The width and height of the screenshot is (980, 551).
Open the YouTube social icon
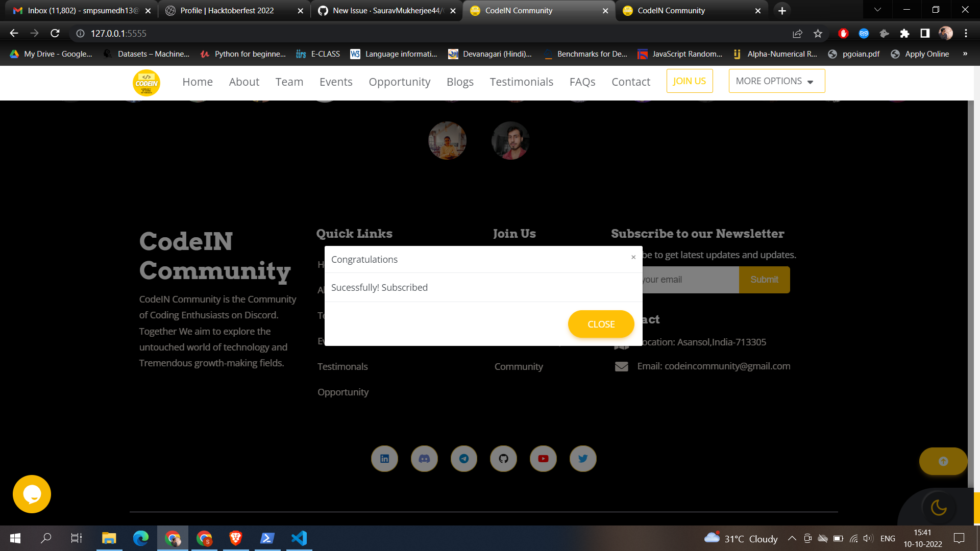[543, 459]
